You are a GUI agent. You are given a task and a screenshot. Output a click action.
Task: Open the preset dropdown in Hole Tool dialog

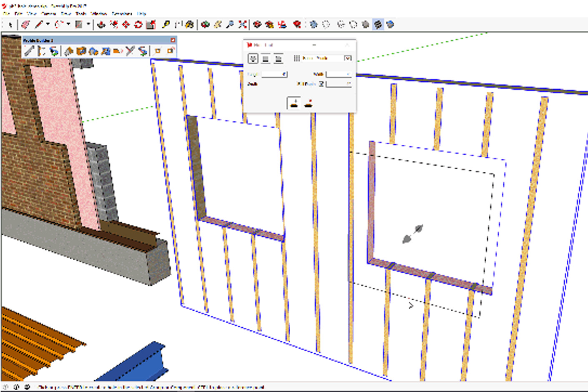point(347,58)
